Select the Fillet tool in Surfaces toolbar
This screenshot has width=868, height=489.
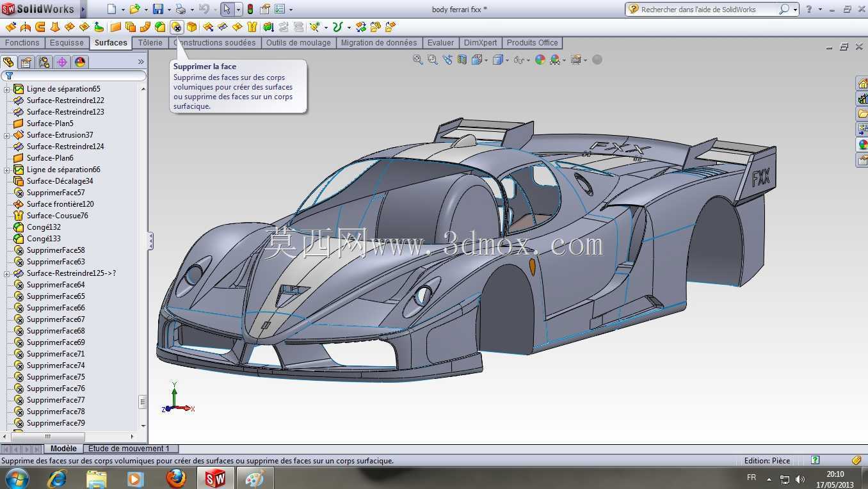tap(160, 27)
